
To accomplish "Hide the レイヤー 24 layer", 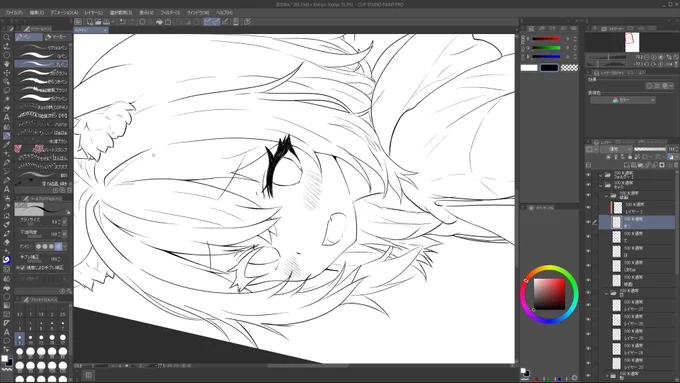I will [588, 349].
